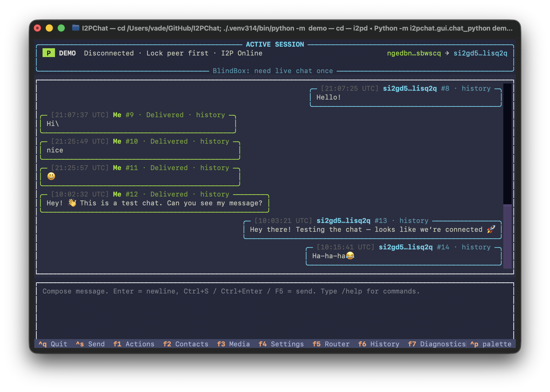
Task: Click timestamp [10:15:41 UTC]
Action: tap(345, 247)
